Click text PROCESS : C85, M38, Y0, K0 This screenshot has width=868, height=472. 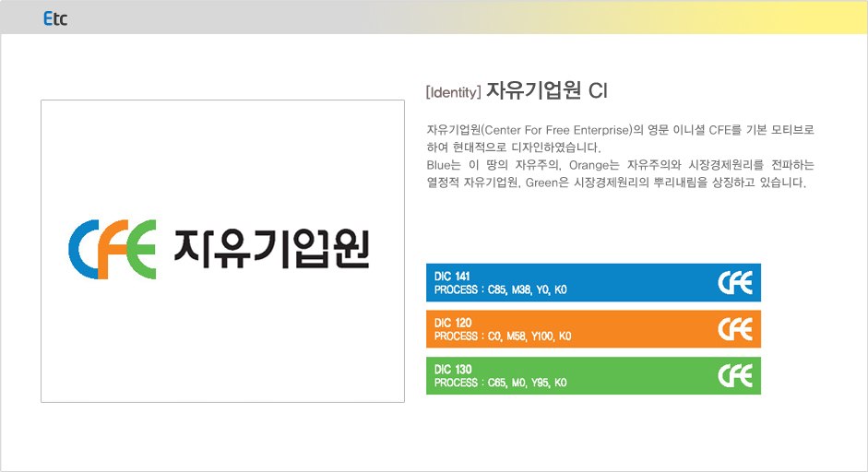(x=501, y=290)
